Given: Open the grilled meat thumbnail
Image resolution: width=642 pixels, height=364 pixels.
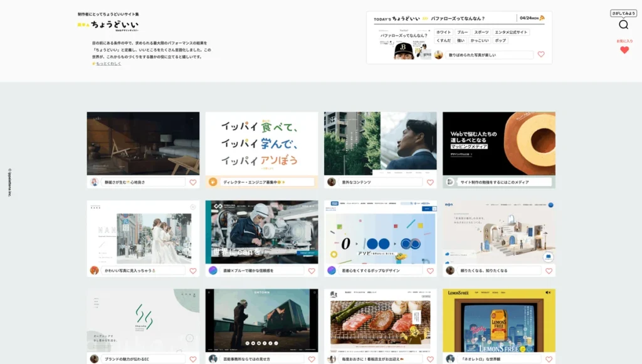Looking at the screenshot, I should point(381,321).
